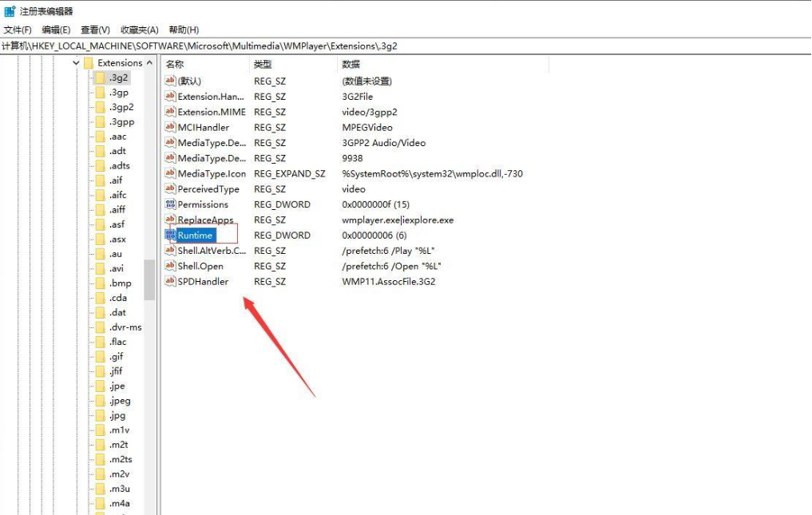Select the Shell.AltVerb.C... value name
Screen dimensions: 812x515
212,250
